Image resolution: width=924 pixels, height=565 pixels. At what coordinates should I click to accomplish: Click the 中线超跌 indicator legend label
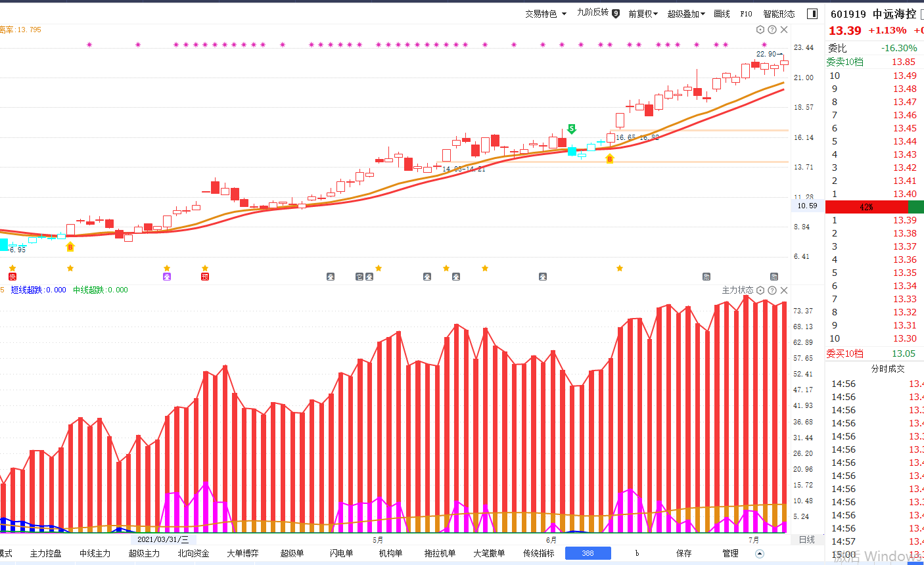(x=101, y=290)
